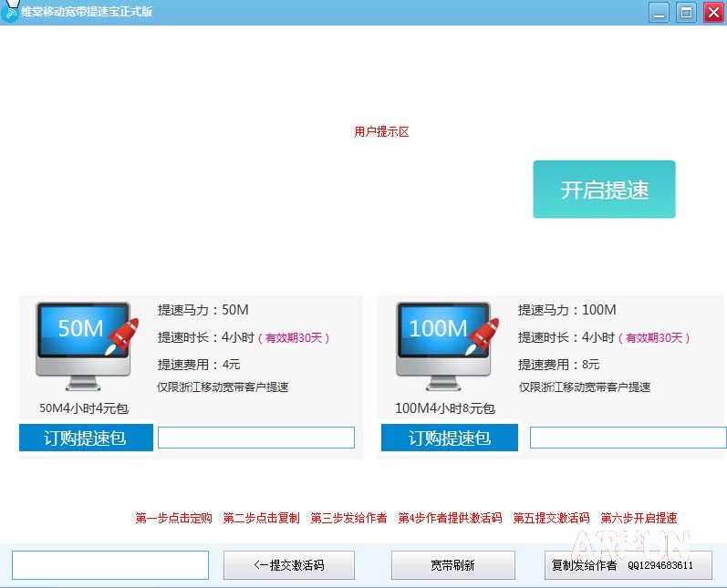Submit code with the 提交激活码 button
The width and height of the screenshot is (727, 588).
[x=289, y=565]
